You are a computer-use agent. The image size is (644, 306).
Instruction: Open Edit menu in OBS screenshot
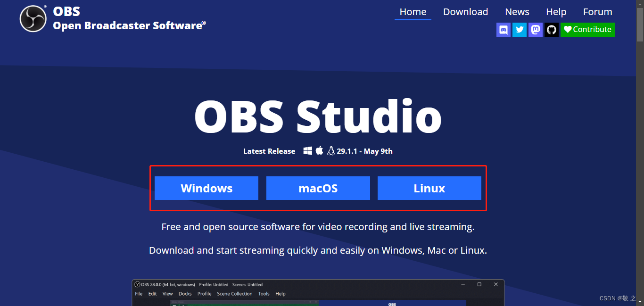152,294
